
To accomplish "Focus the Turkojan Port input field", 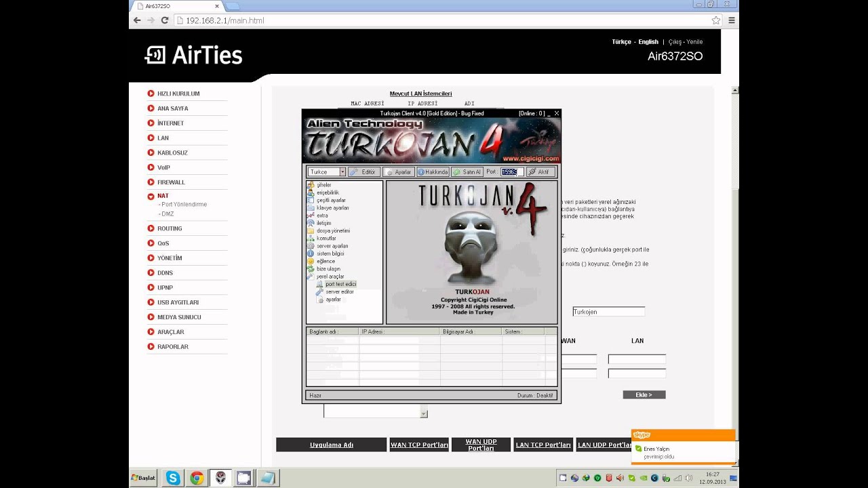I will pos(512,172).
